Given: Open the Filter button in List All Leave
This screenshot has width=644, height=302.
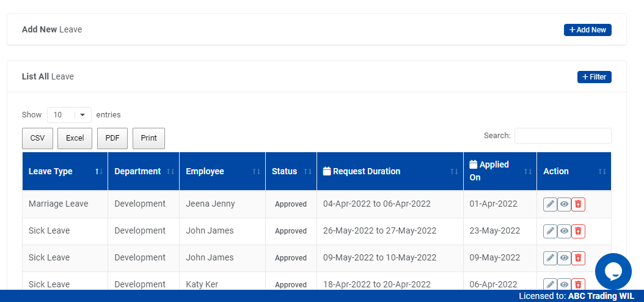Looking at the screenshot, I should pos(594,77).
